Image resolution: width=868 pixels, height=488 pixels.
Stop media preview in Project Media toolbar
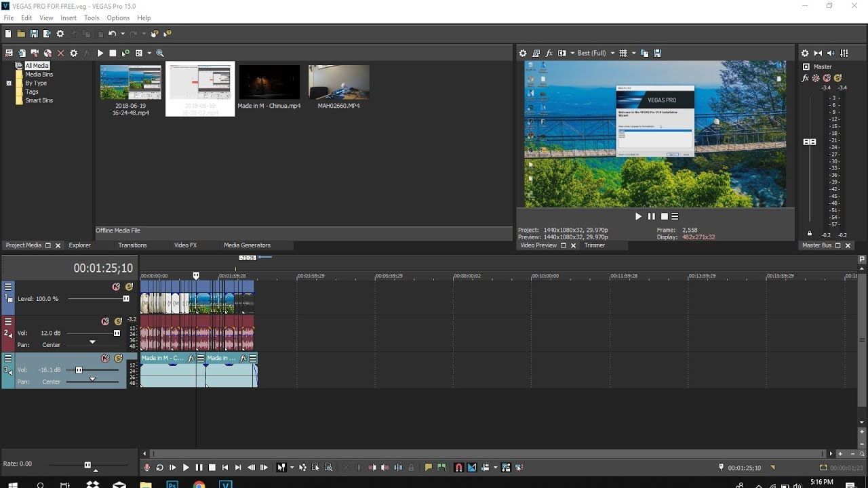113,53
